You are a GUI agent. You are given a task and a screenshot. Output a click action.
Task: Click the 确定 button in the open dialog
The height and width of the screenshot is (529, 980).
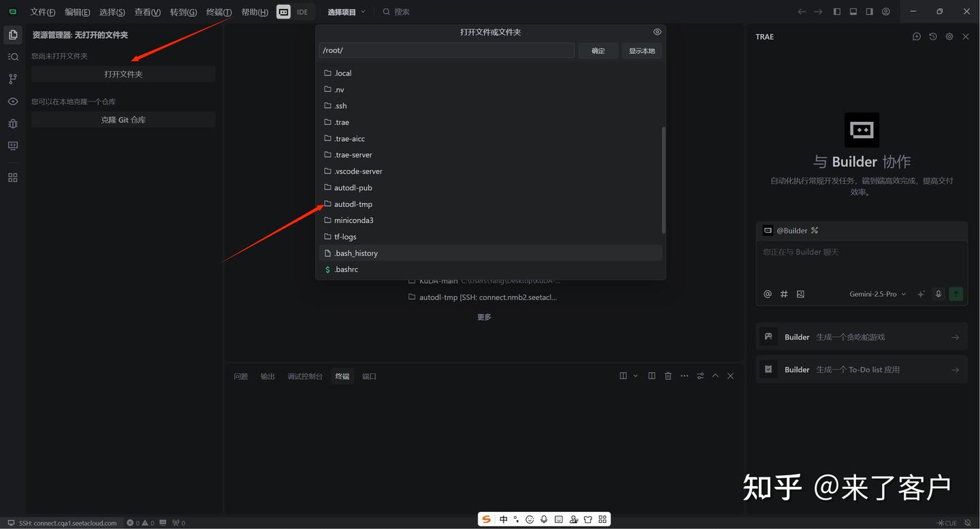pyautogui.click(x=598, y=50)
